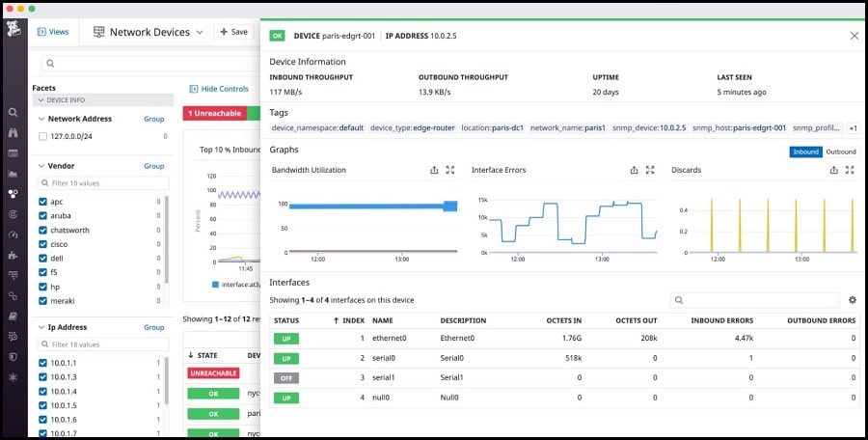The width and height of the screenshot is (868, 440).
Task: Collapse the Vendor facet section
Action: [x=41, y=166]
